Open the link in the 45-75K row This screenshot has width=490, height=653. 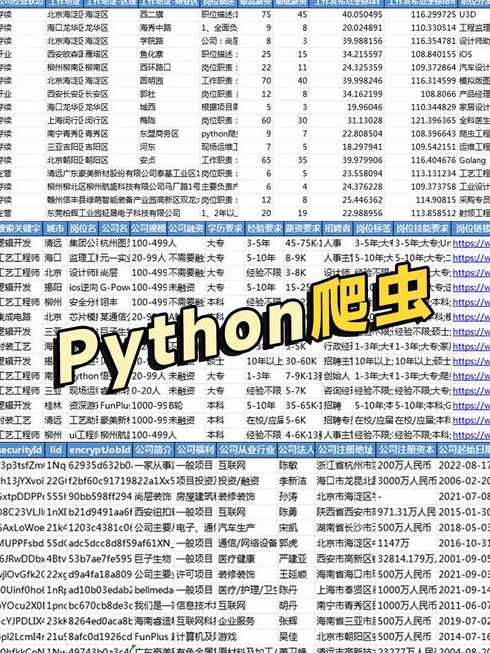[471, 243]
